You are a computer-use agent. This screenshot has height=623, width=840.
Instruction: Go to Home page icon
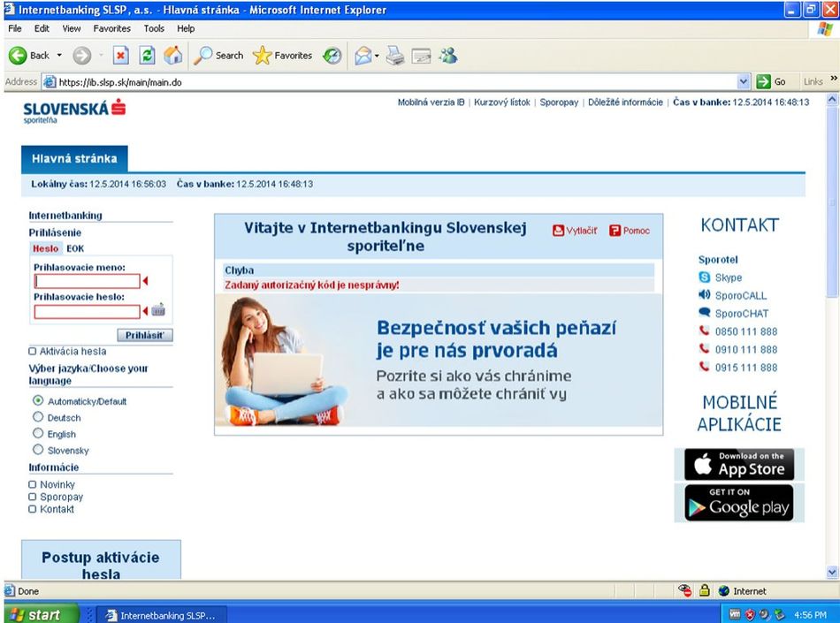173,55
